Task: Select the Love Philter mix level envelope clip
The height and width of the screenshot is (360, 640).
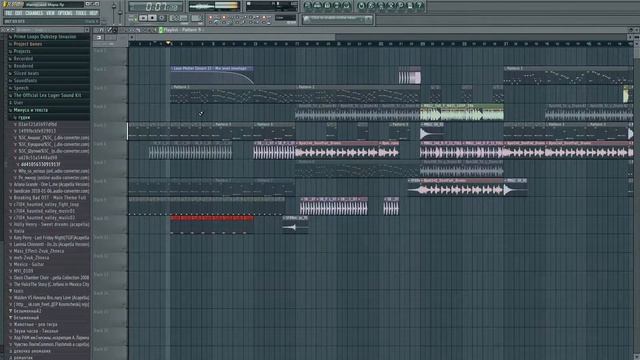Action: [x=212, y=75]
